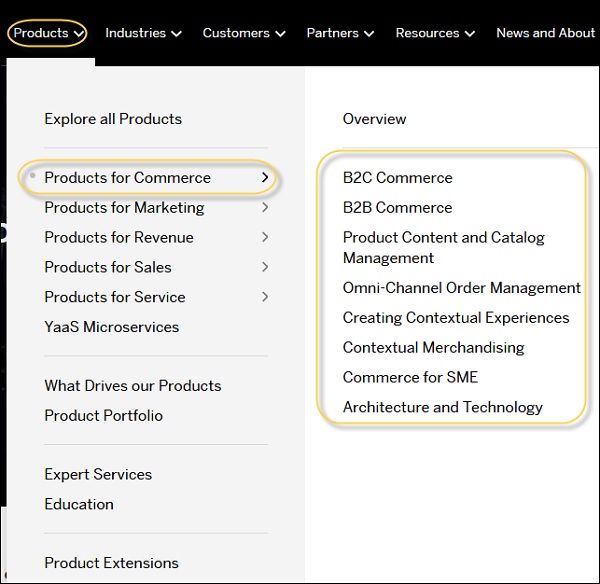Select B2C Commerce from submenu
600x584 pixels.
397,178
